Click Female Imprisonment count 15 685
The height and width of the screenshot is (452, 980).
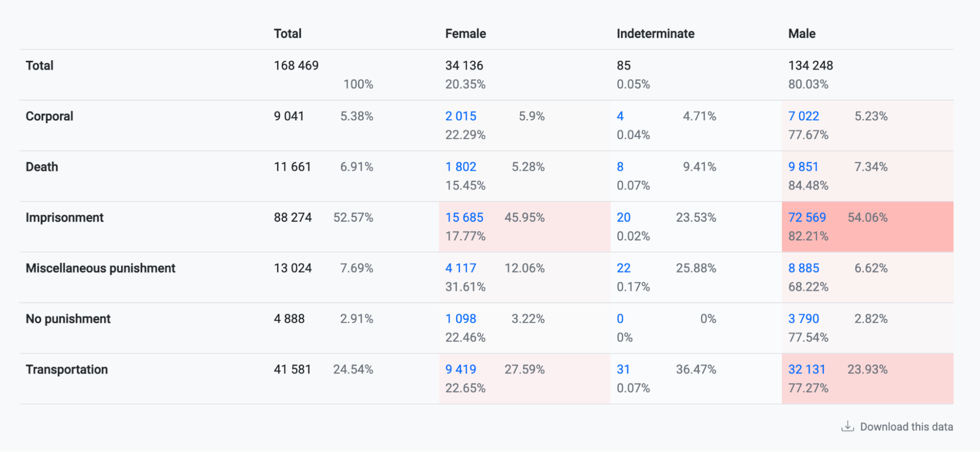[464, 217]
